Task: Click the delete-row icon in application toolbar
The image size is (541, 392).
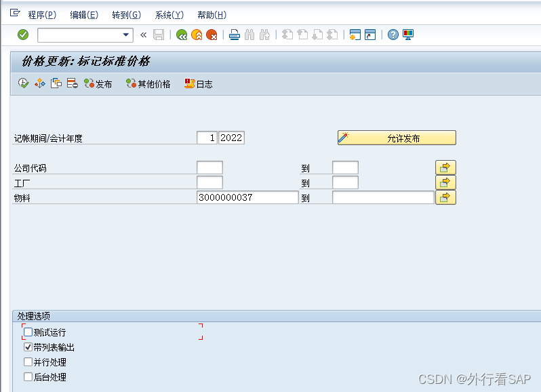Action: pyautogui.click(x=73, y=83)
